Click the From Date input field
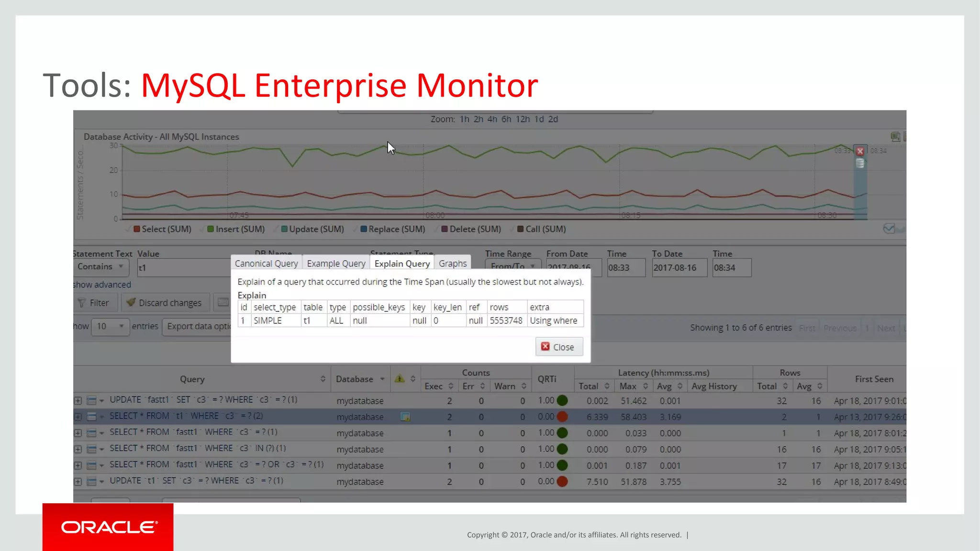Image resolution: width=980 pixels, height=551 pixels. click(574, 267)
